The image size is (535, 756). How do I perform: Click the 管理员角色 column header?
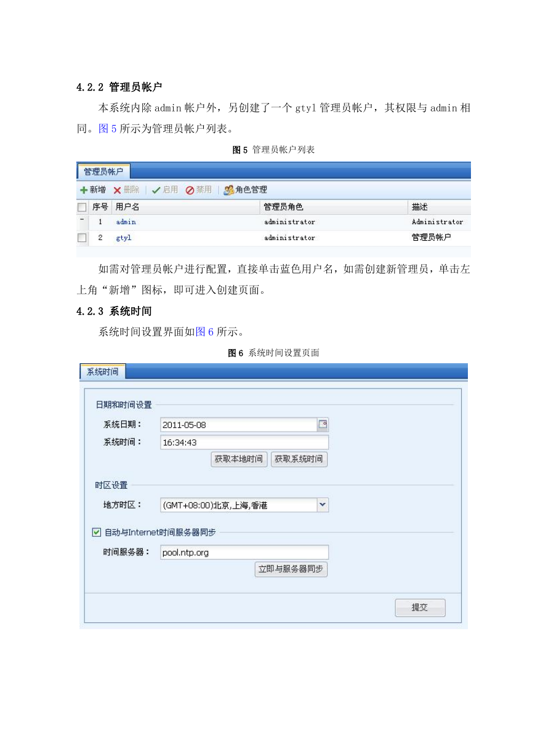pyautogui.click(x=334, y=207)
